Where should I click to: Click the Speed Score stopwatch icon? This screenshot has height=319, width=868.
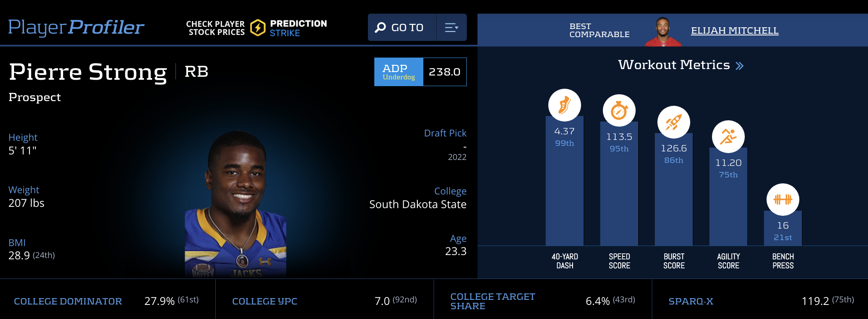point(619,110)
